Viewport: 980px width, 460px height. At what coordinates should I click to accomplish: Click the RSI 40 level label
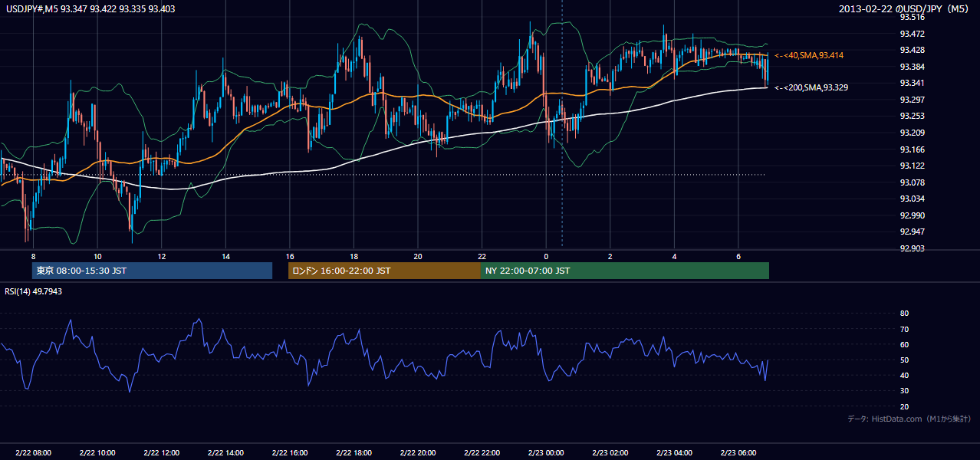pos(904,375)
